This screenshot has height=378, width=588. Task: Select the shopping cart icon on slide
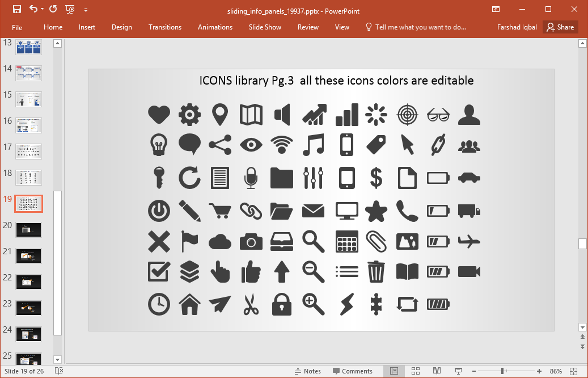[x=220, y=210]
